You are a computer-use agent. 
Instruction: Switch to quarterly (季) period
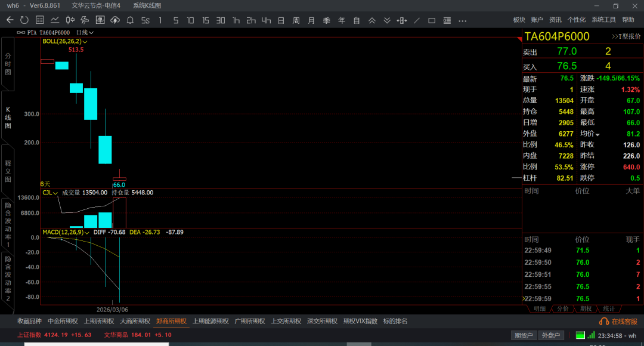tap(327, 20)
